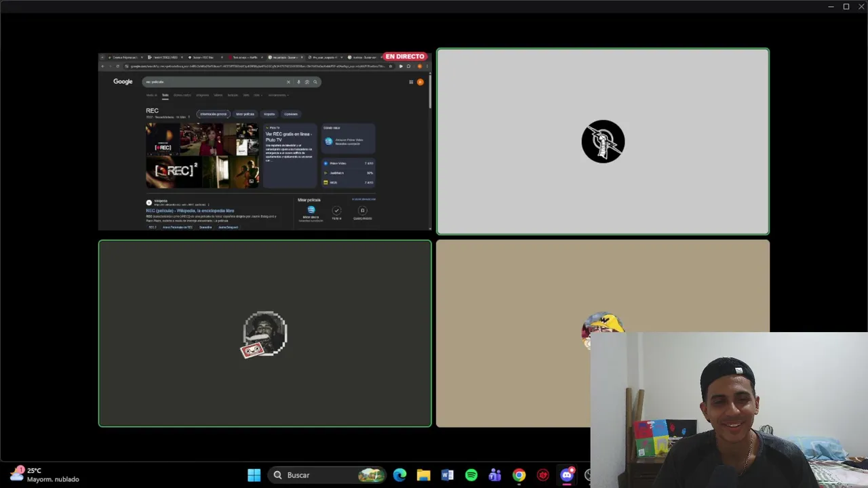Open the [REC] poster thumbnail

(163, 139)
